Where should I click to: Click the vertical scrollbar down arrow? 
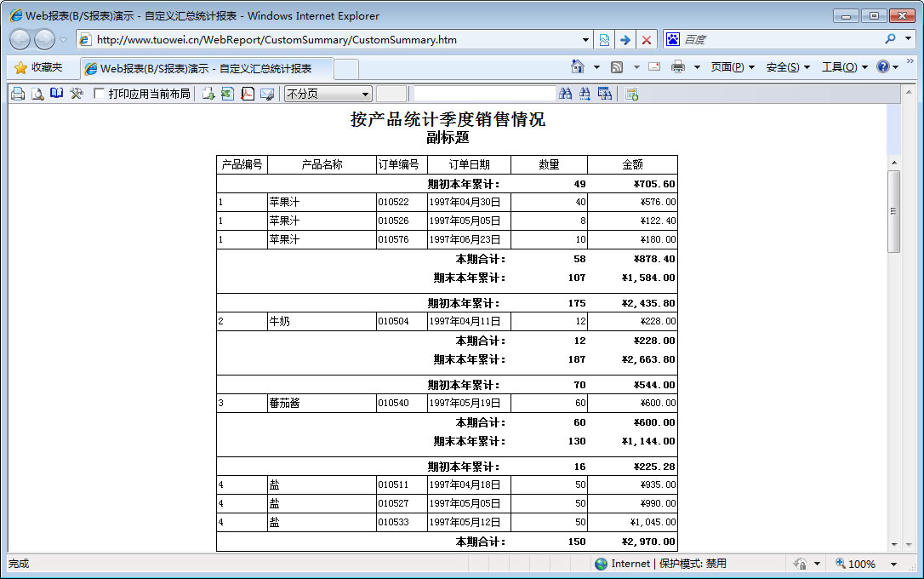coord(893,544)
